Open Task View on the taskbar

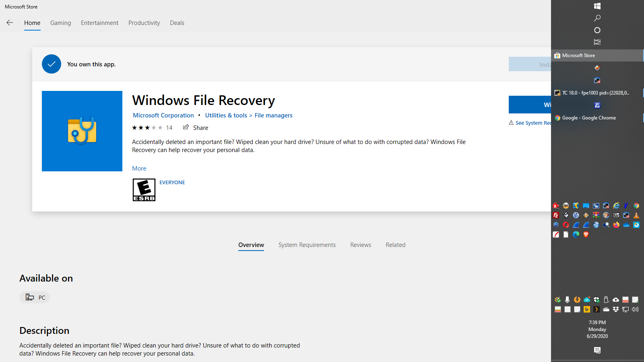(x=597, y=42)
